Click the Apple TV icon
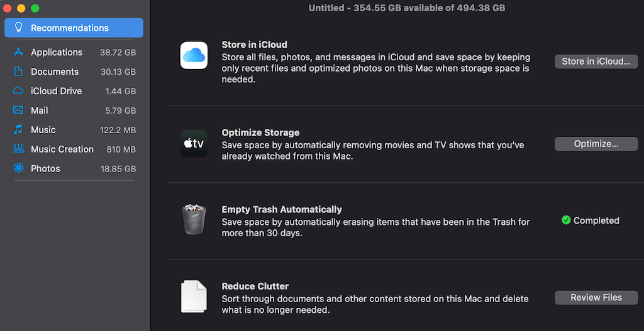This screenshot has width=644, height=331. pyautogui.click(x=194, y=144)
